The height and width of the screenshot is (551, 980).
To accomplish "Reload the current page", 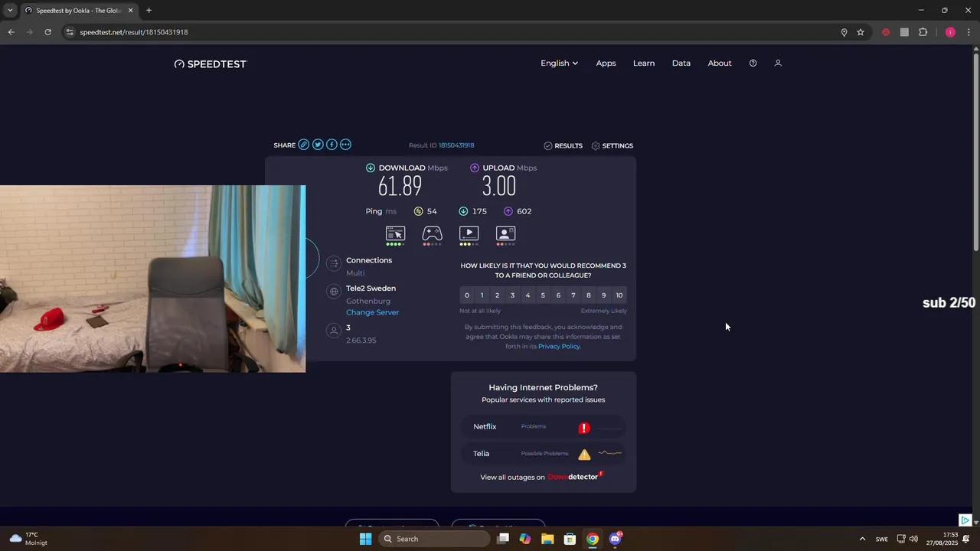I will [47, 32].
